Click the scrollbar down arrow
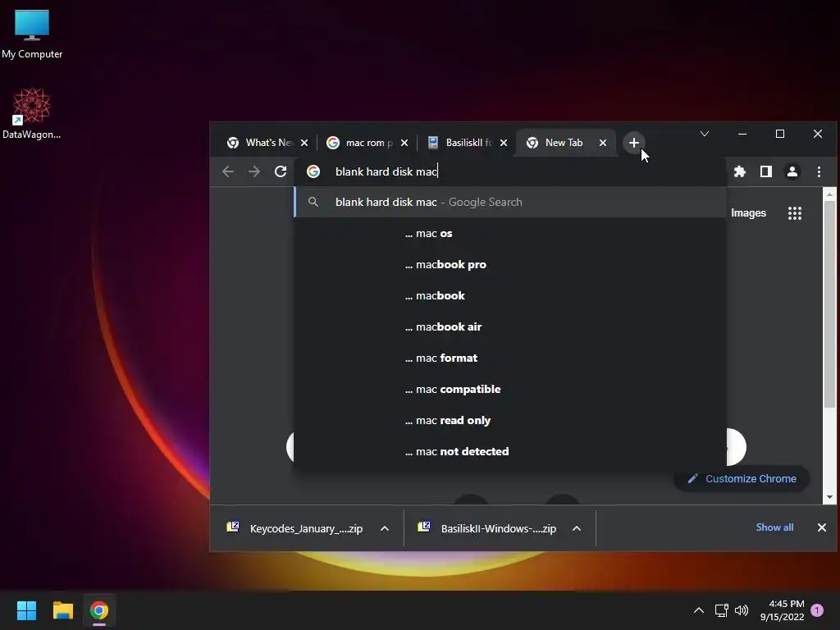This screenshot has width=840, height=630. [x=829, y=497]
